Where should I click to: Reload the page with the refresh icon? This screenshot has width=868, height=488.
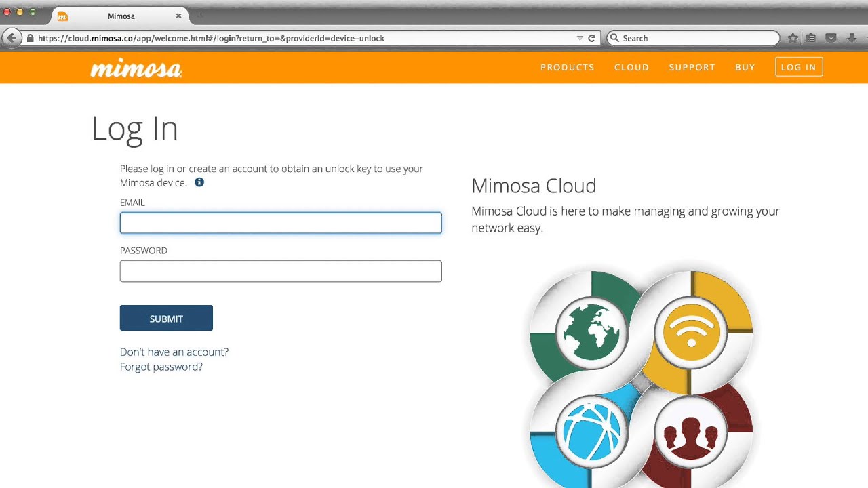pyautogui.click(x=591, y=39)
